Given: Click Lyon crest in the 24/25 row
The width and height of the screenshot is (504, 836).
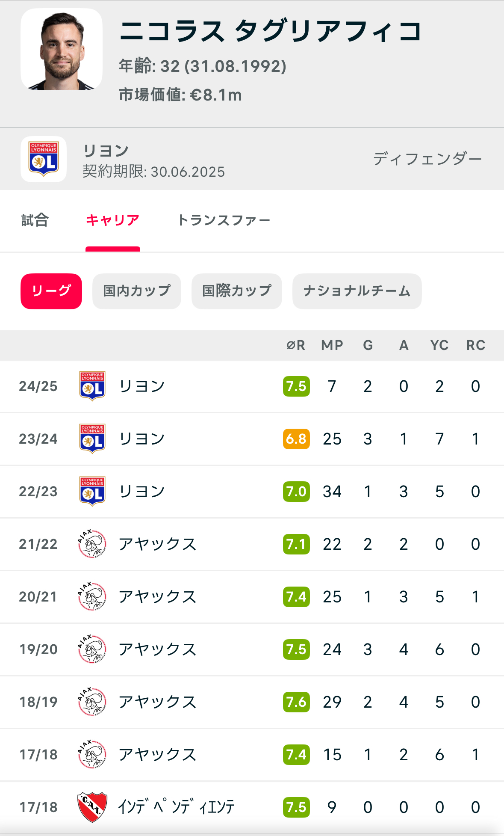Looking at the screenshot, I should [x=92, y=386].
